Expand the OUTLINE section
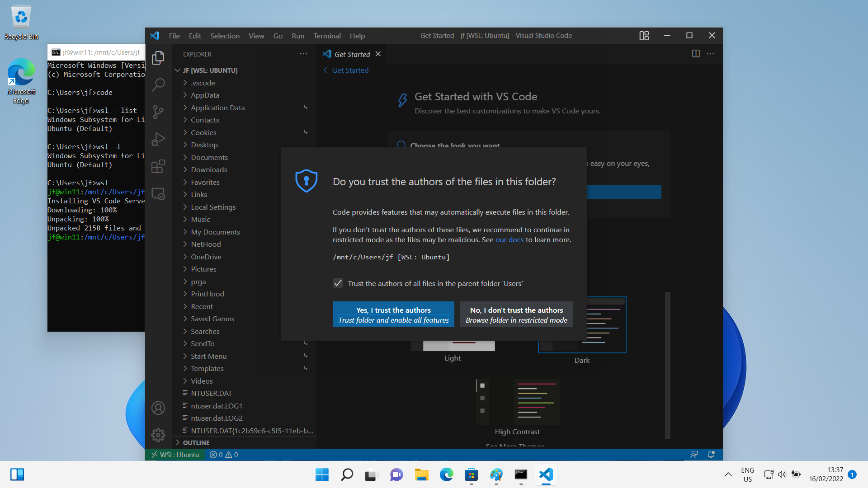Image resolution: width=868 pixels, height=488 pixels. (196, 443)
